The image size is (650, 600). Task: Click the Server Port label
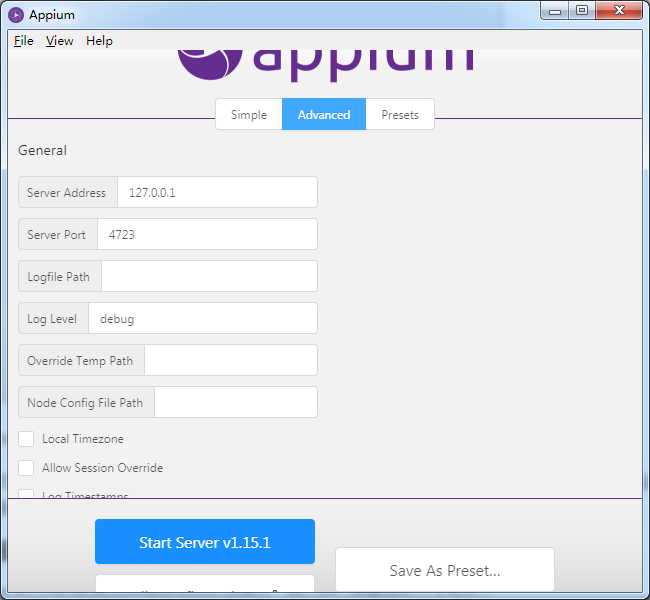click(x=56, y=235)
